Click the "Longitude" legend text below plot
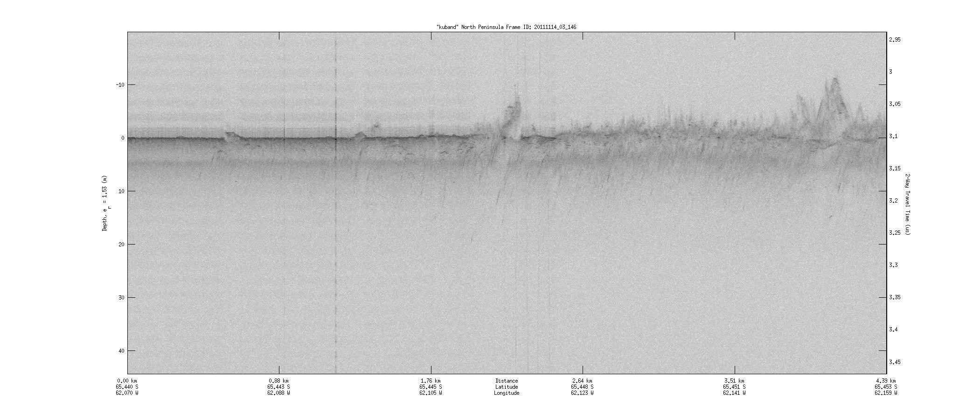This screenshot has width=980, height=420. (507, 393)
